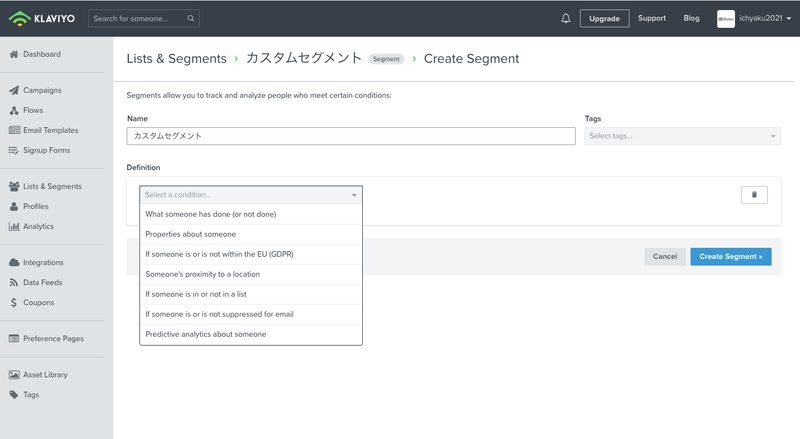The width and height of the screenshot is (800, 439).
Task: Click the Klaviyo logo
Action: click(x=42, y=18)
